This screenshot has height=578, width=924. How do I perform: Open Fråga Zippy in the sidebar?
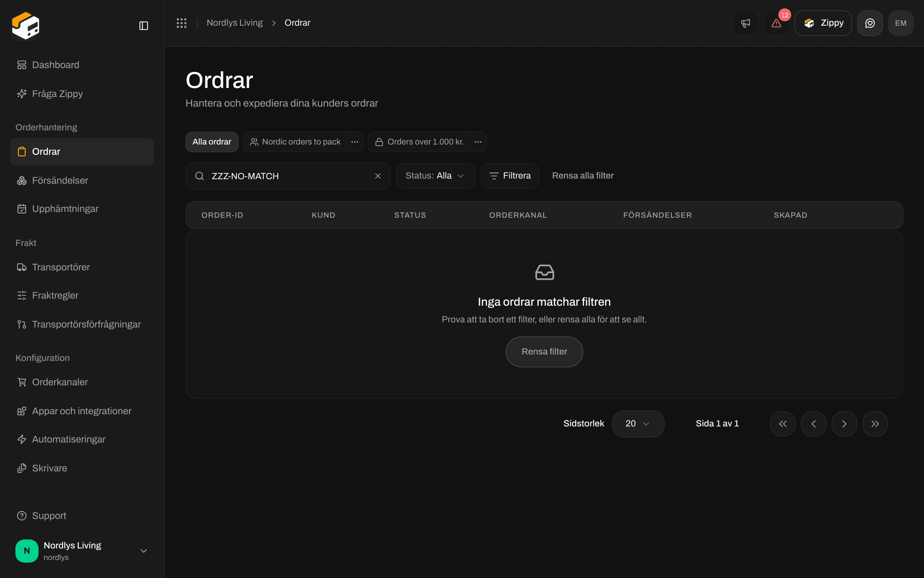(x=82, y=94)
